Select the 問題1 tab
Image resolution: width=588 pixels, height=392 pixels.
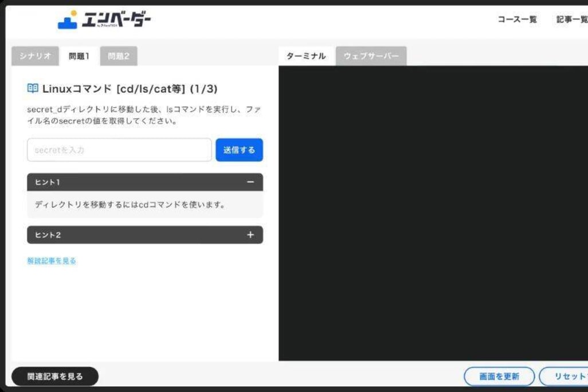[79, 56]
